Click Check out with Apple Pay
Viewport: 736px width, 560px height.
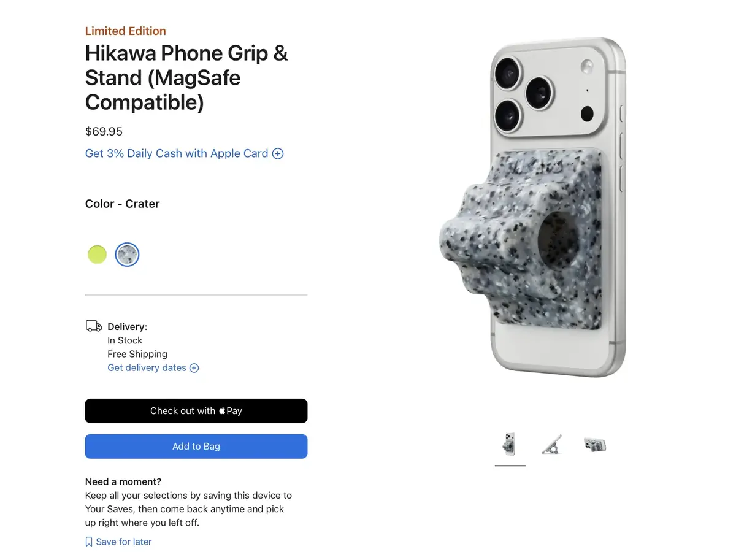tap(196, 410)
